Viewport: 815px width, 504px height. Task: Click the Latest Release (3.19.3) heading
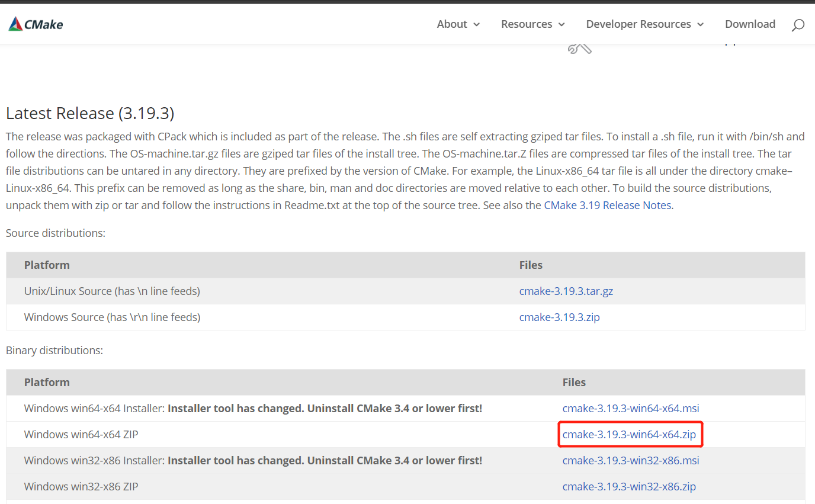coord(90,113)
